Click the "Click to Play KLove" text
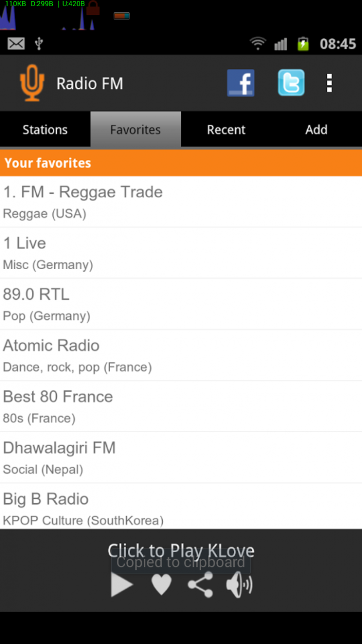362x644 pixels. click(181, 550)
